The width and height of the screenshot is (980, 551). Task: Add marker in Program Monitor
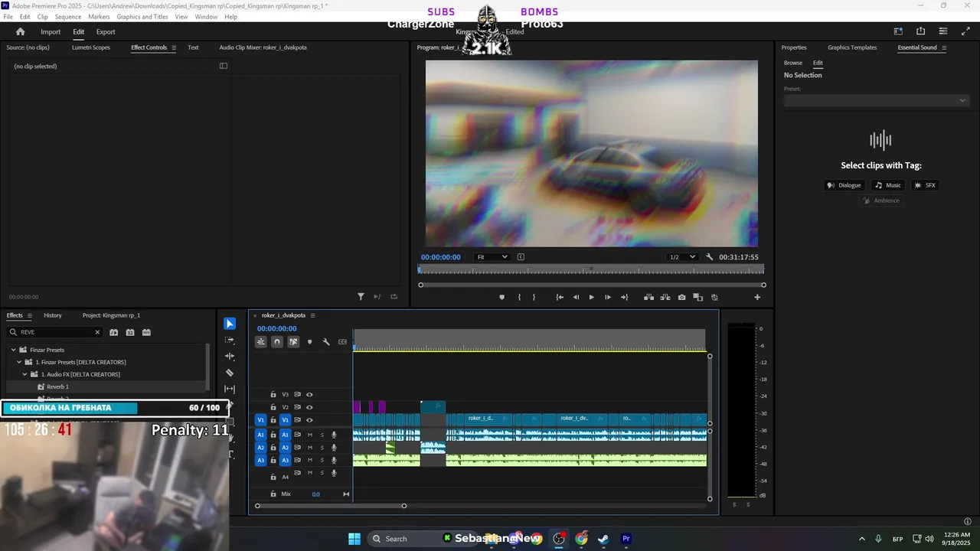point(502,297)
